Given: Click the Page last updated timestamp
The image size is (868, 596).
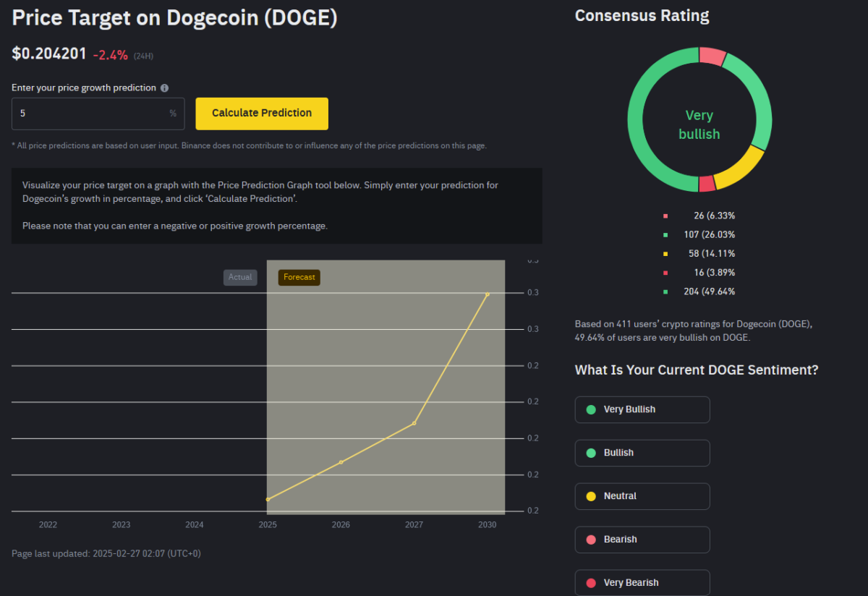Looking at the screenshot, I should click(x=106, y=553).
